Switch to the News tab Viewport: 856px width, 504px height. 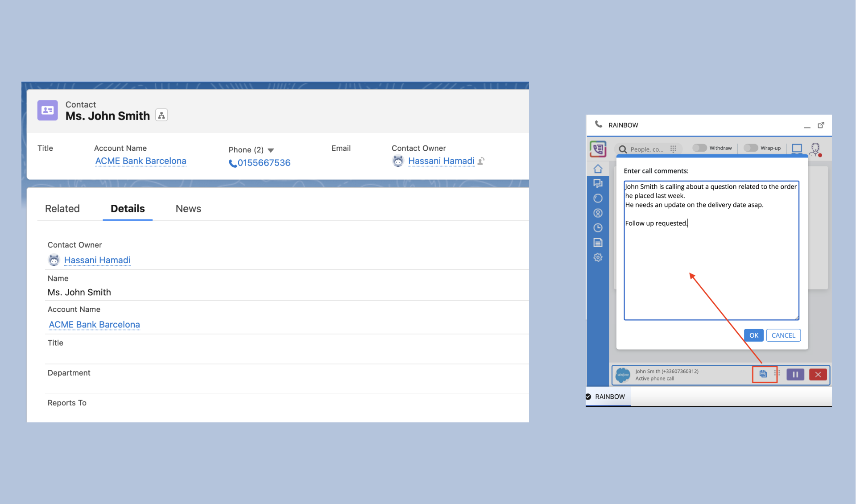coord(188,209)
